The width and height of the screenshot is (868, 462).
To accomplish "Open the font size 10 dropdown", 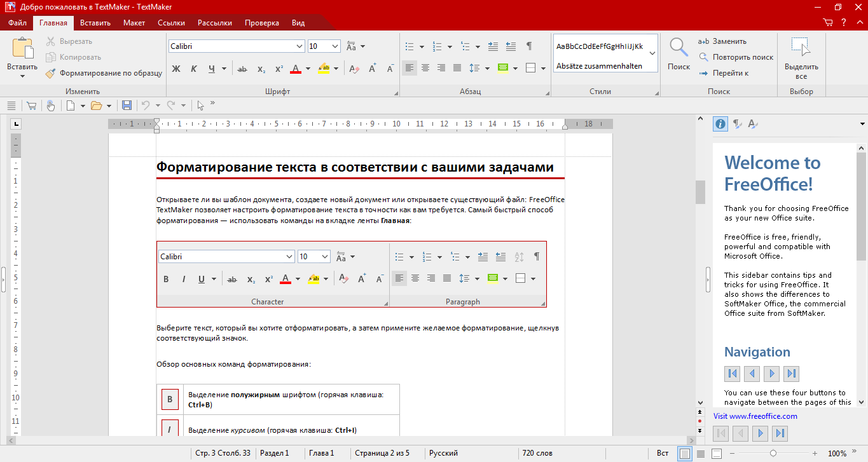I will (x=336, y=46).
